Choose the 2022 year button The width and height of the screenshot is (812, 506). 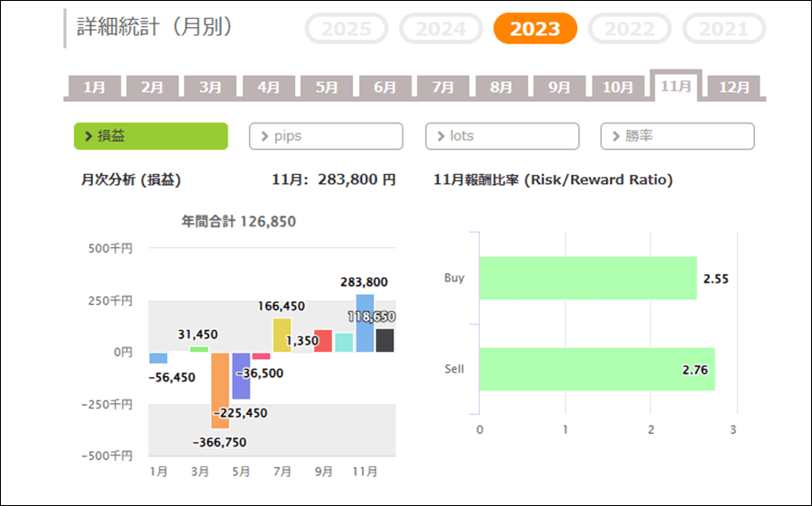[x=630, y=29]
